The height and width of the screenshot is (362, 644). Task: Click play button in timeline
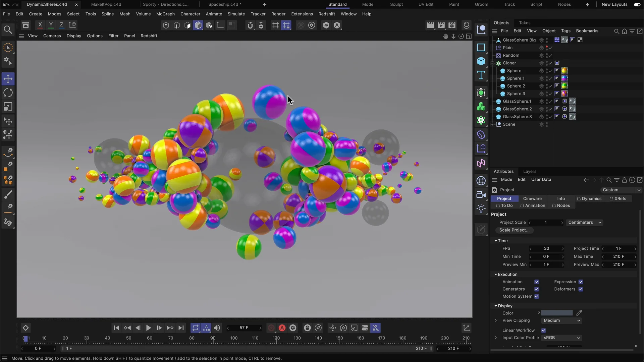(148, 328)
